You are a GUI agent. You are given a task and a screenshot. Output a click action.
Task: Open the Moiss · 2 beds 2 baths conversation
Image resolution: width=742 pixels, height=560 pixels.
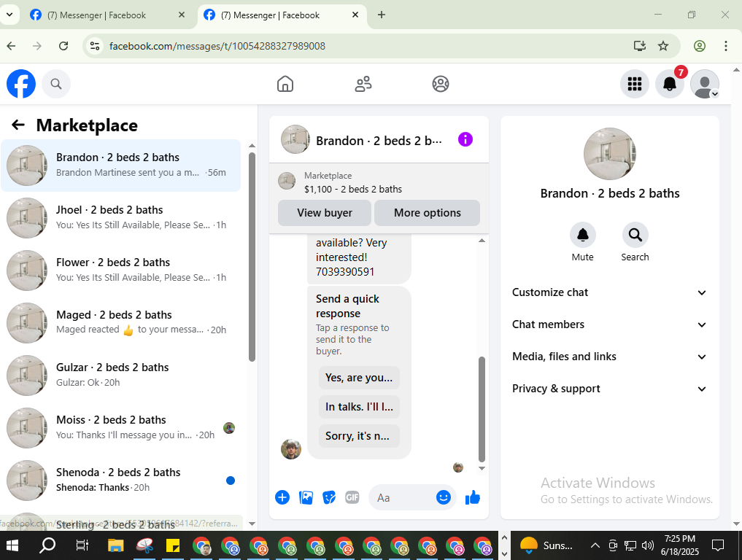point(121,427)
